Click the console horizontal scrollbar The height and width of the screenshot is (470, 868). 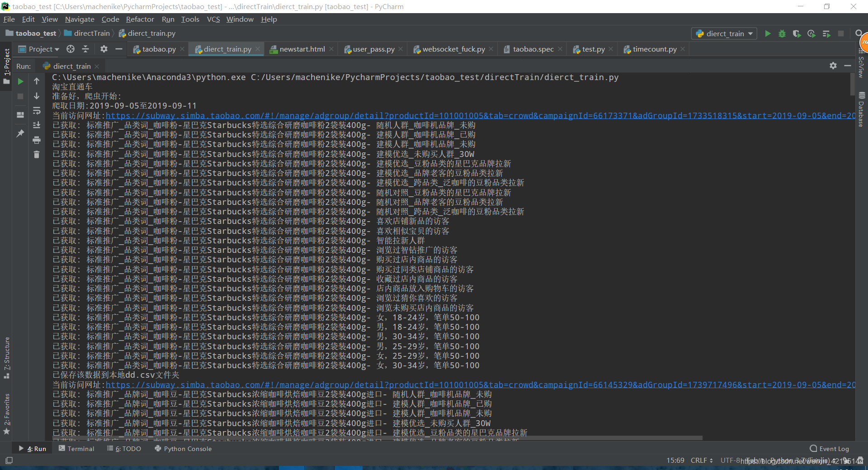coord(377,438)
